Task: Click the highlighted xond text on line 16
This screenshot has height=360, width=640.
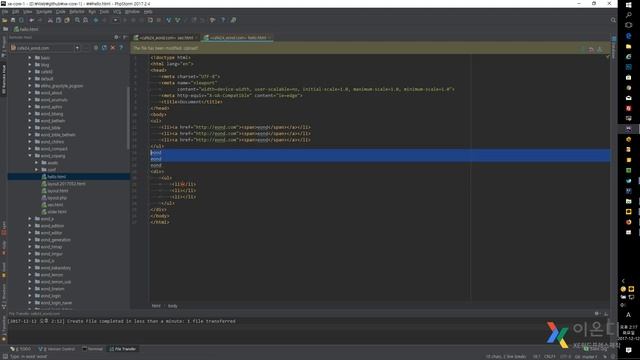Action: click(x=156, y=153)
